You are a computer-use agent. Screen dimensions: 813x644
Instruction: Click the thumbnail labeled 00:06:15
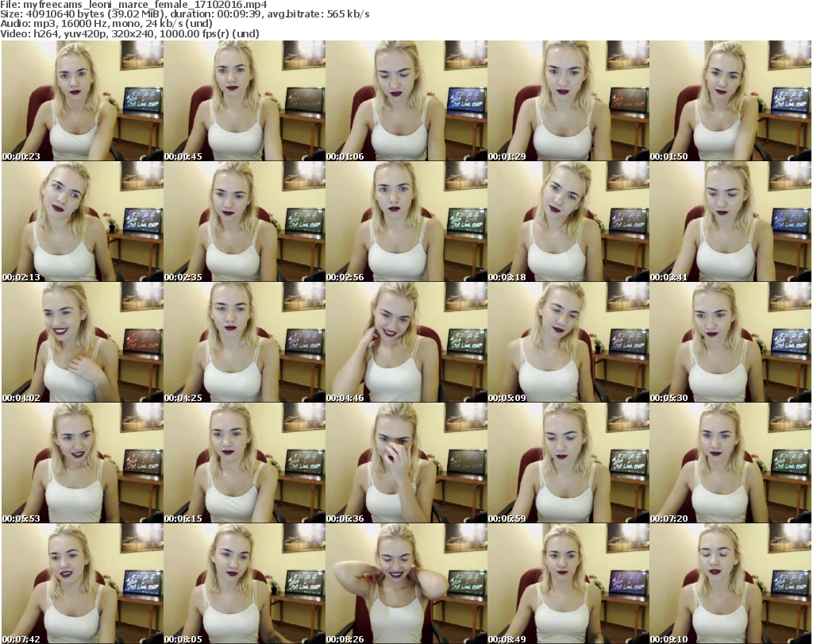click(x=245, y=463)
